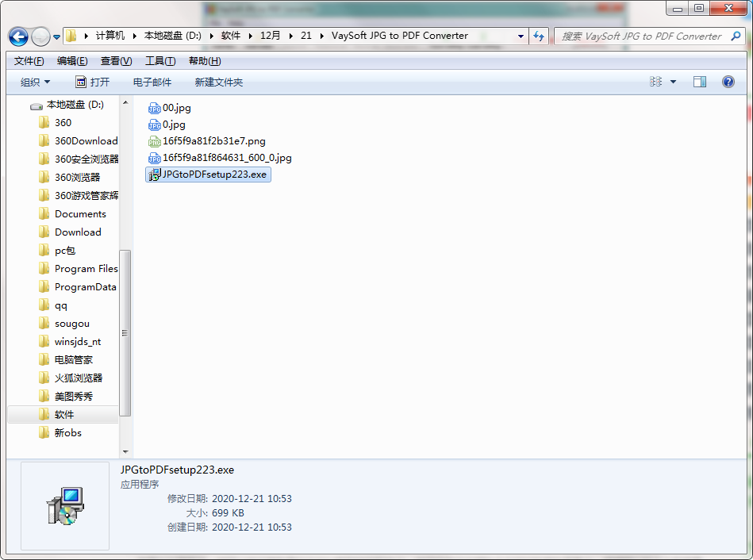
Task: Refresh the folder with refresh icon
Action: tap(539, 36)
